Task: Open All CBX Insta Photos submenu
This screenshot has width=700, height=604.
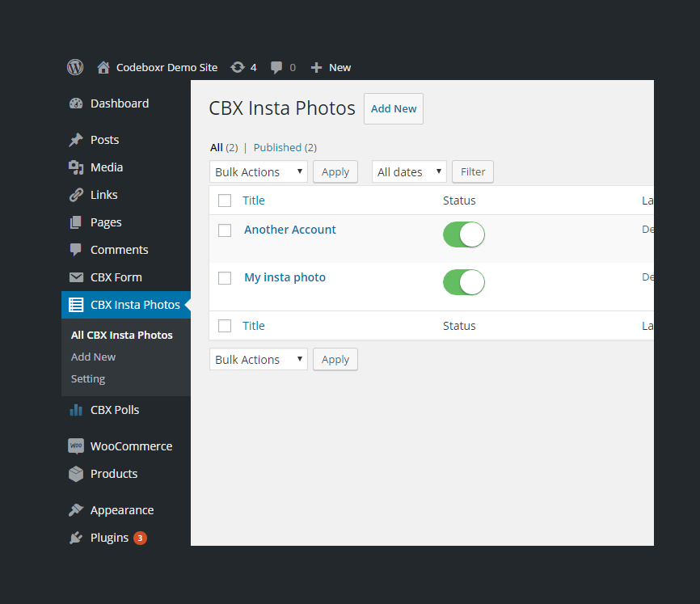Action: pos(122,336)
